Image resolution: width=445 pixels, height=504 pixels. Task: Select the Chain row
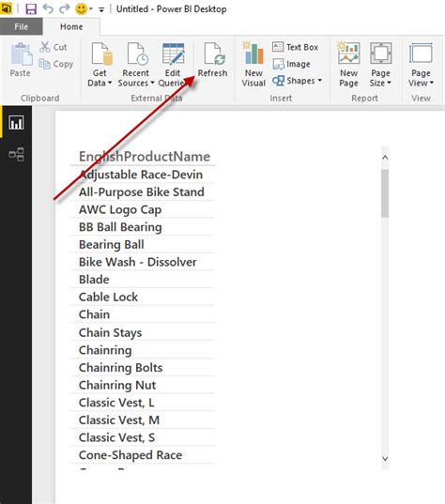pos(143,314)
